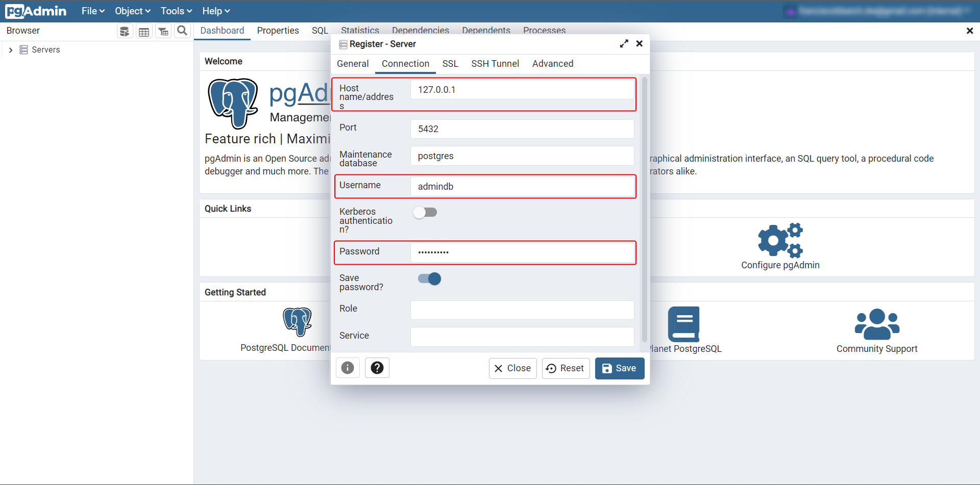980x485 pixels.
Task: Click the dialog's vertical scrollbar
Action: pos(645,209)
